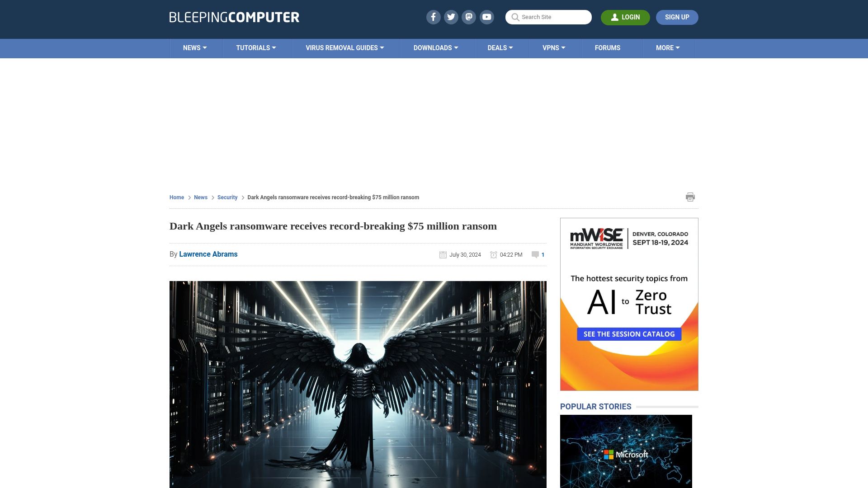Click the BleepingComputer Mastodon icon
The image size is (868, 488).
pos(469,17)
